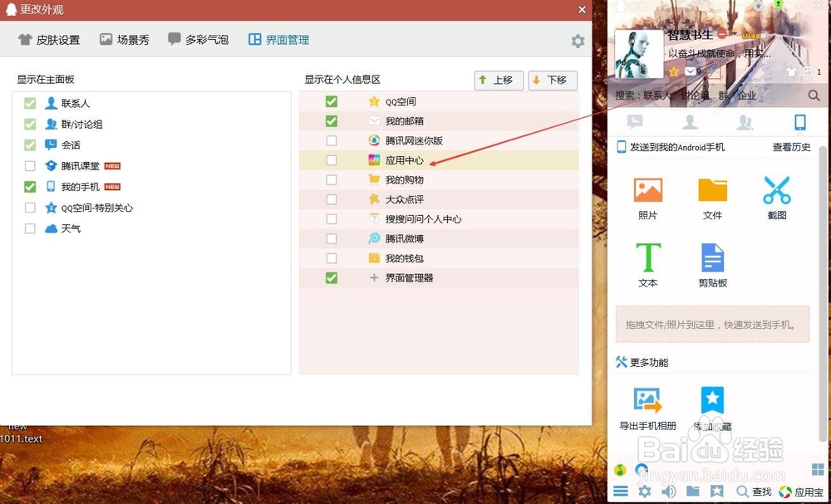
Task: Open the online status dropdown beside nickname
Action: [735, 34]
